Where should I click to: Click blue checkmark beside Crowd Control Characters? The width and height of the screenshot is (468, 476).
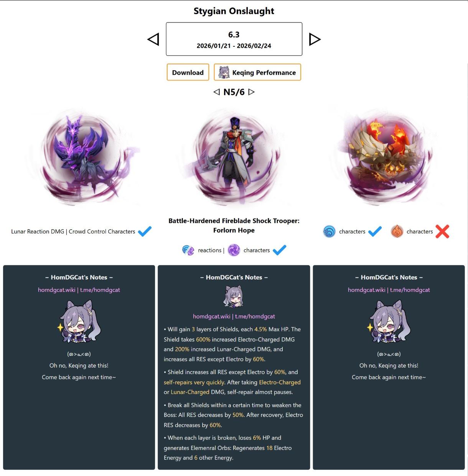pos(145,231)
